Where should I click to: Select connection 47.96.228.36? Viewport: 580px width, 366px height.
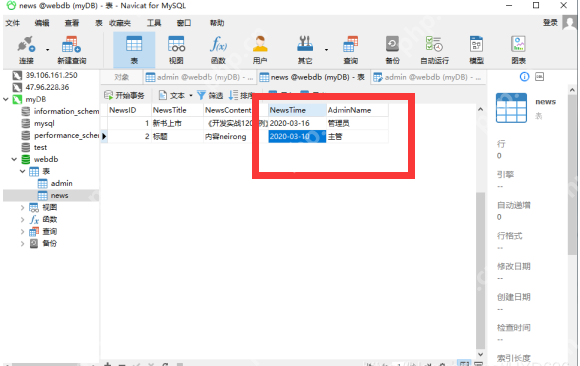47,87
